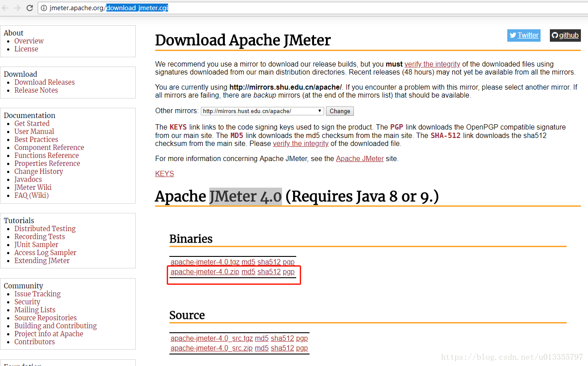
Task: Open Javadocs link
Action: click(28, 179)
